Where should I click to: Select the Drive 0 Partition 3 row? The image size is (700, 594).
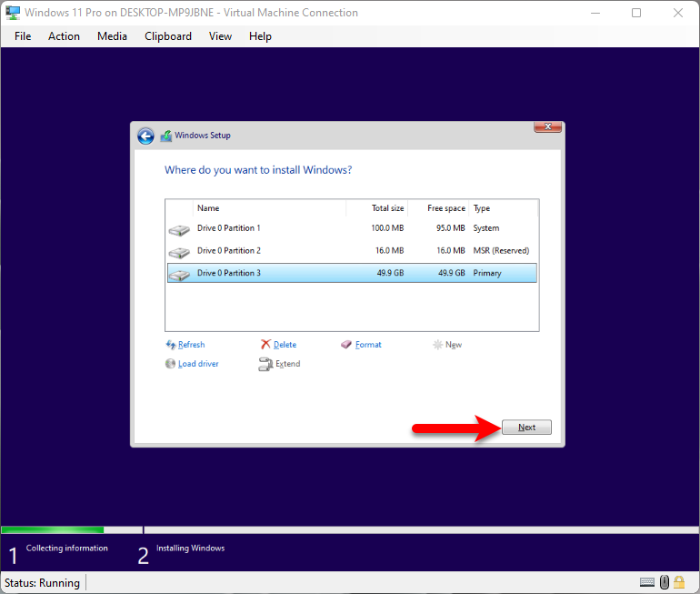click(x=352, y=273)
